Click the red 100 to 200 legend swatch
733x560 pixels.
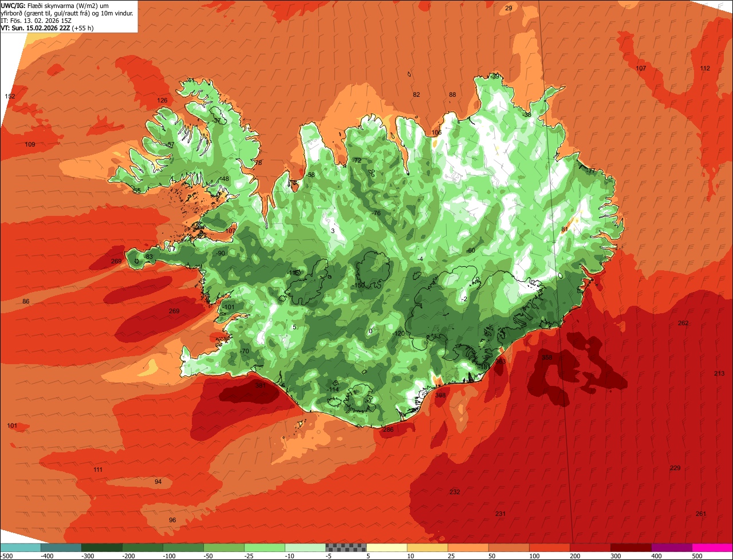pyautogui.click(x=550, y=547)
